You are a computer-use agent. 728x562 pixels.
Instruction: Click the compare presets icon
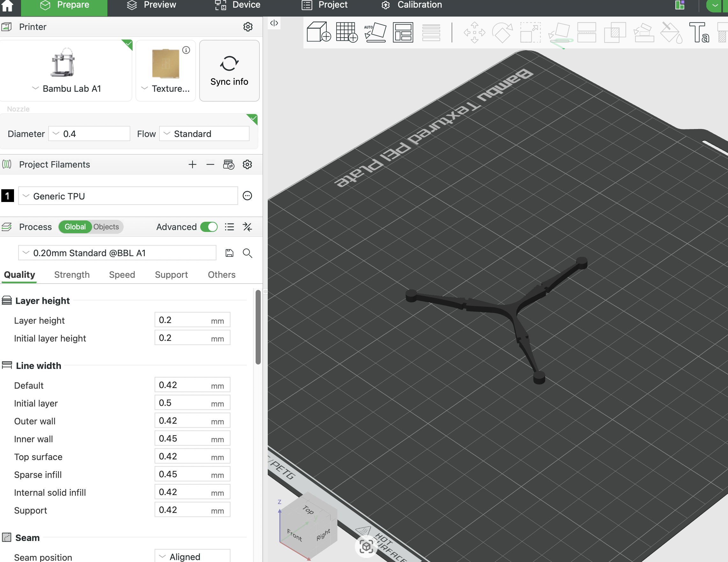[247, 227]
